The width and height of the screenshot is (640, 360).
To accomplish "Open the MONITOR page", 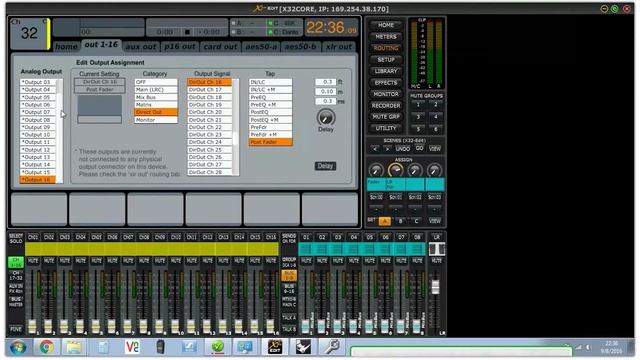I will pos(386,94).
